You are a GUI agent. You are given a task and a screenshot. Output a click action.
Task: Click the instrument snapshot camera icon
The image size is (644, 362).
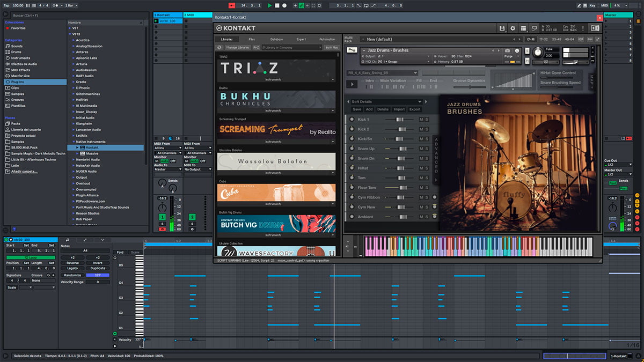click(508, 50)
